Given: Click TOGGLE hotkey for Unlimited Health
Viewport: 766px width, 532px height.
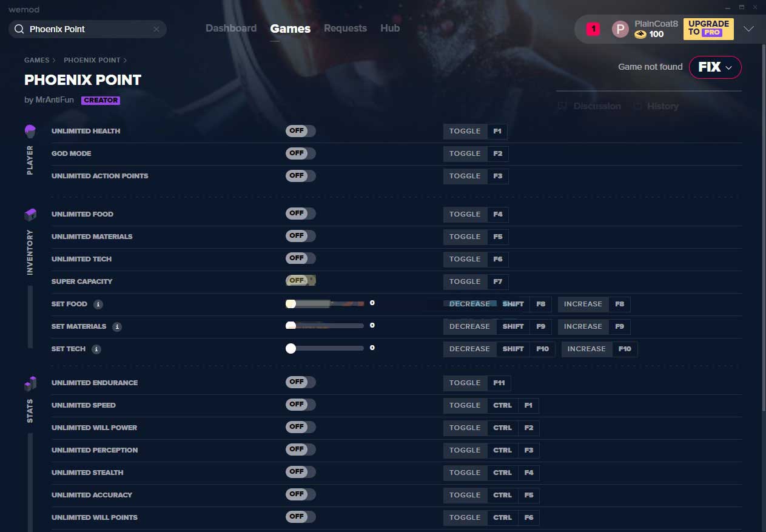Looking at the screenshot, I should coord(465,131).
